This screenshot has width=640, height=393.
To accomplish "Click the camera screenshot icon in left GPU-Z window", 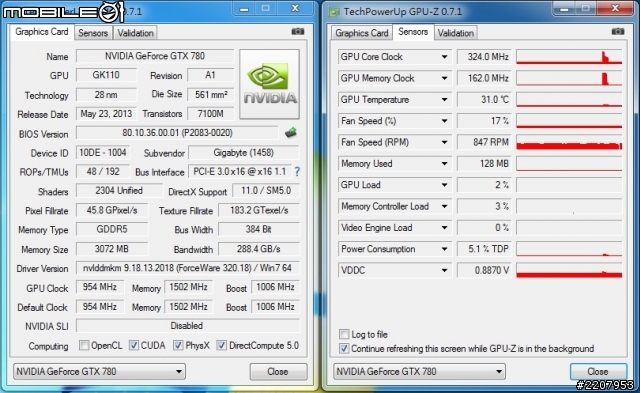I will pyautogui.click(x=298, y=31).
